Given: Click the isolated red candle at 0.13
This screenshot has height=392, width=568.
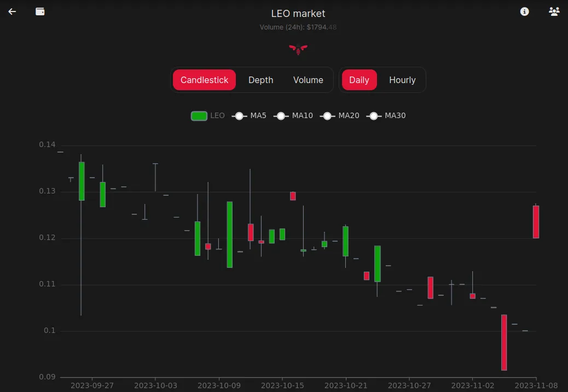Looking at the screenshot, I should (x=293, y=196).
